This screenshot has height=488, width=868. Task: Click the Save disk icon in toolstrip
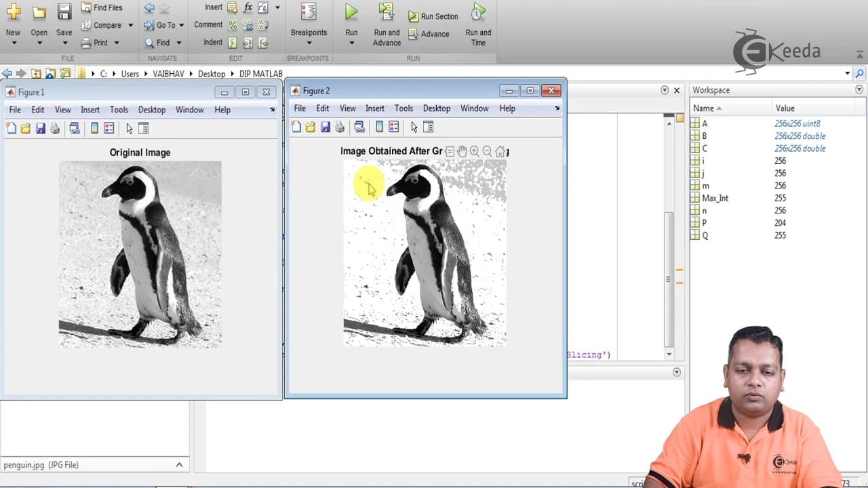coord(64,12)
